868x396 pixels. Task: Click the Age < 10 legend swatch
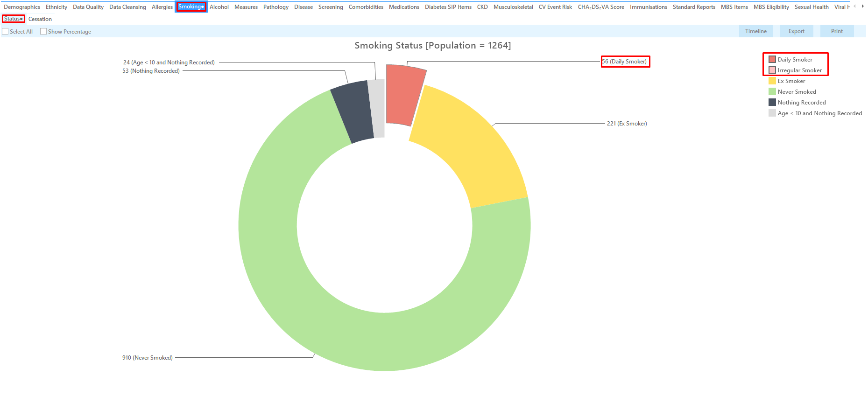pyautogui.click(x=772, y=113)
